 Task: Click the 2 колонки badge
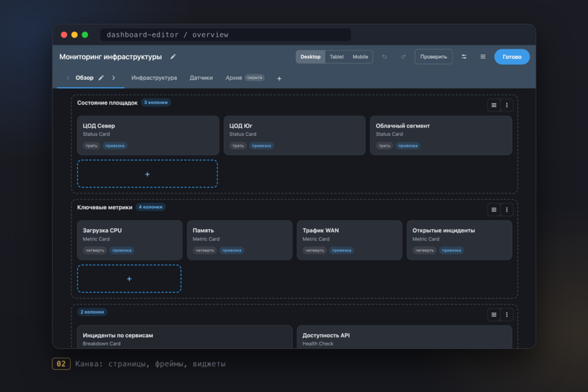92,312
